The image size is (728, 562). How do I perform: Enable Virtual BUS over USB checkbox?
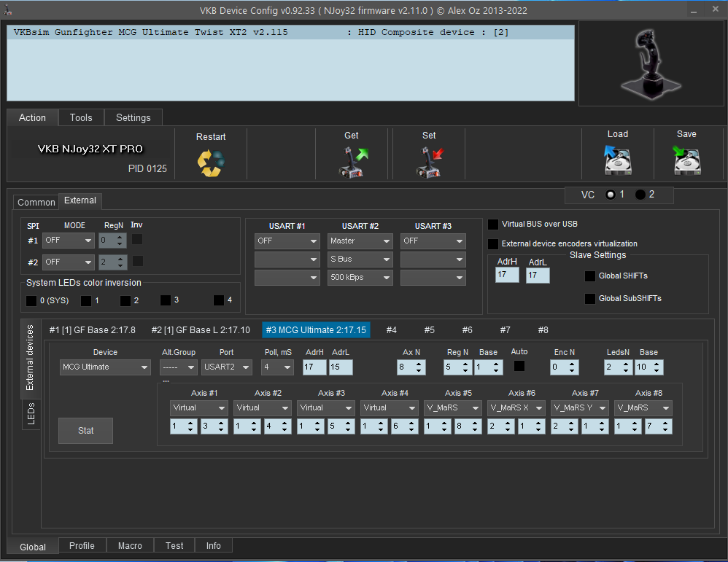(493, 225)
